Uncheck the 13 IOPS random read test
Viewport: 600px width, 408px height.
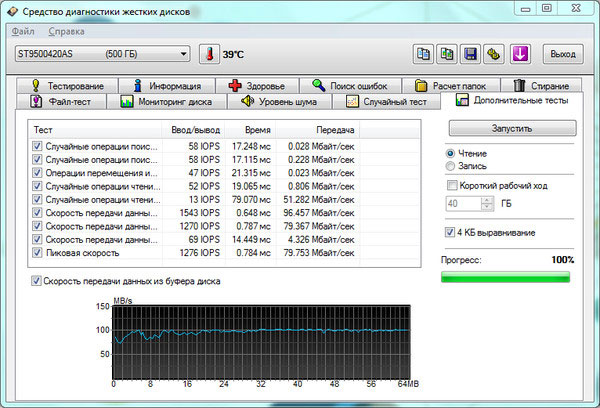37,199
